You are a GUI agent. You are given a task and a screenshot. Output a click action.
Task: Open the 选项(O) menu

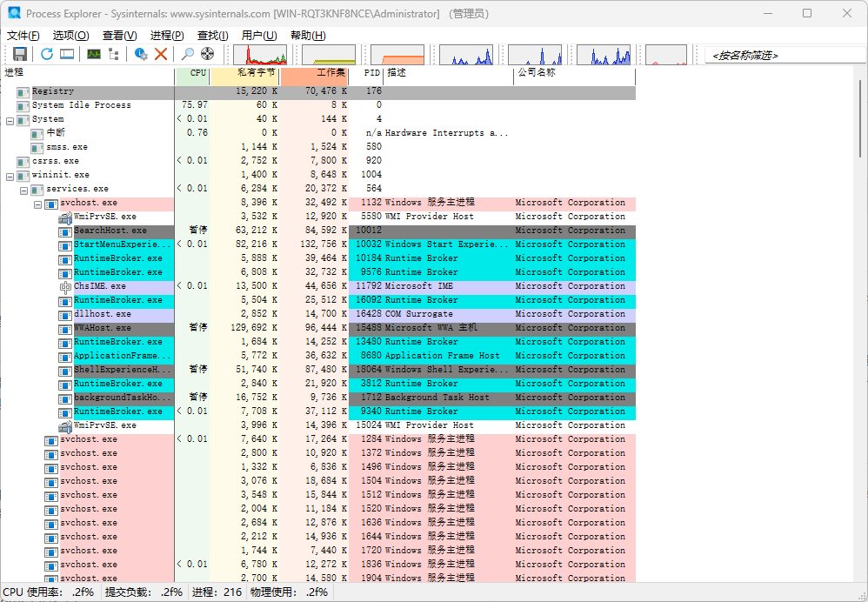[x=70, y=35]
